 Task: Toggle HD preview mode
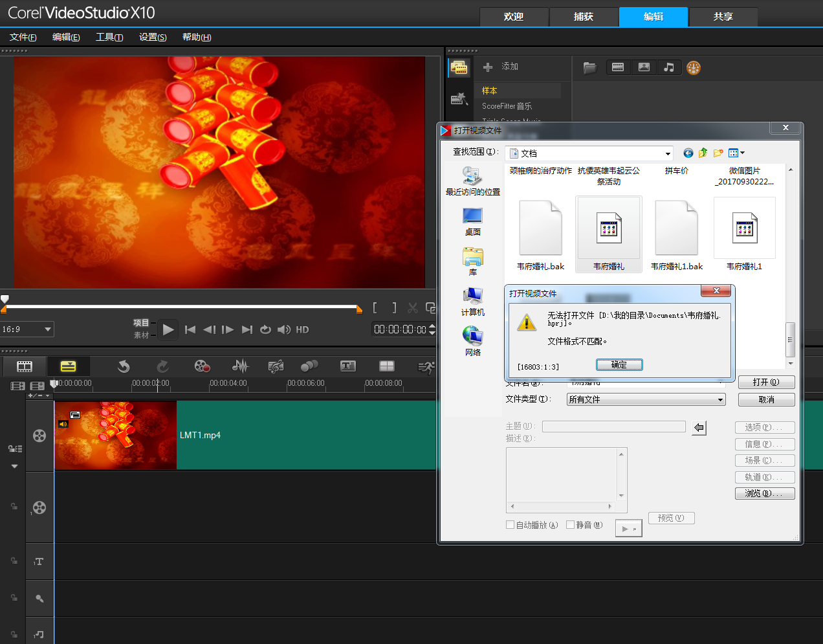tap(302, 329)
